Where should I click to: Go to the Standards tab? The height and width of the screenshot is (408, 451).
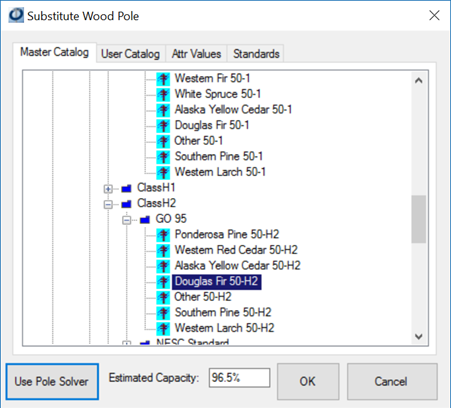pyautogui.click(x=256, y=54)
